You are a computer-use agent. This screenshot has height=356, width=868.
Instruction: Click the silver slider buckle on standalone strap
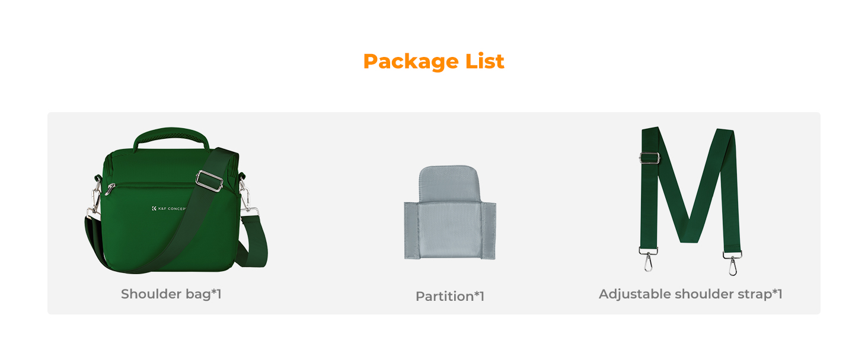coord(650,158)
